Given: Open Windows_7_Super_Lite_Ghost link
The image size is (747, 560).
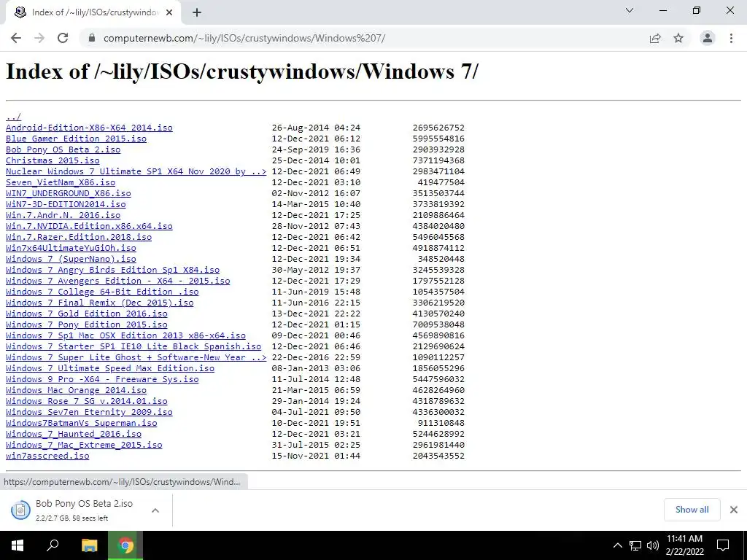Looking at the screenshot, I should (x=136, y=357).
